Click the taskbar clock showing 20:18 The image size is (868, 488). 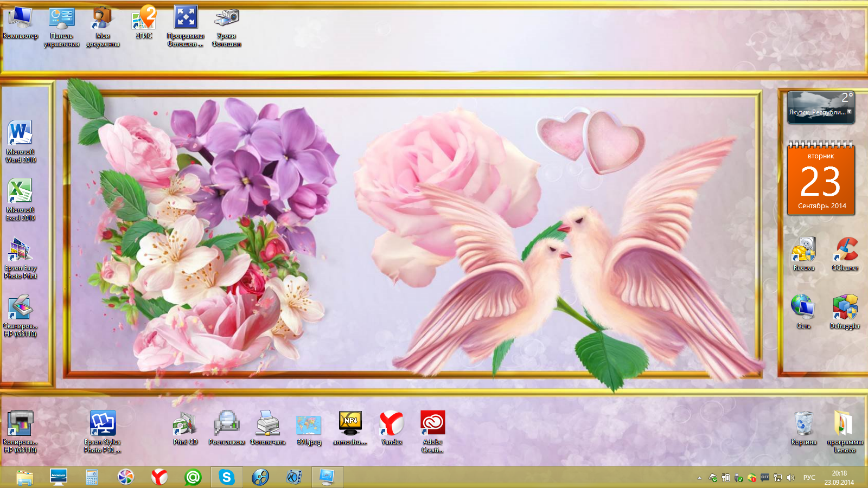(839, 478)
